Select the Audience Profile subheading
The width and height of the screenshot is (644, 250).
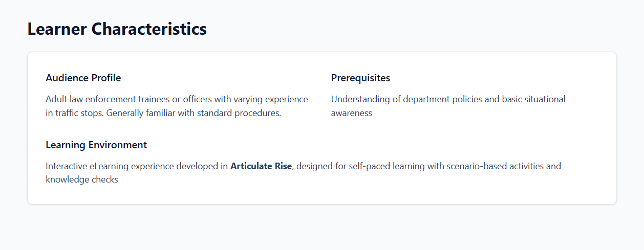click(83, 78)
